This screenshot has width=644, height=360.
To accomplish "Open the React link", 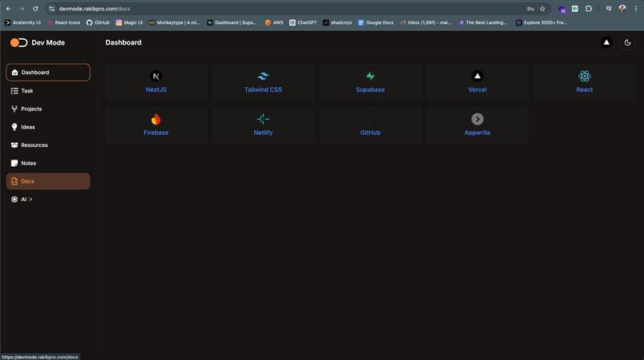I will tap(584, 89).
